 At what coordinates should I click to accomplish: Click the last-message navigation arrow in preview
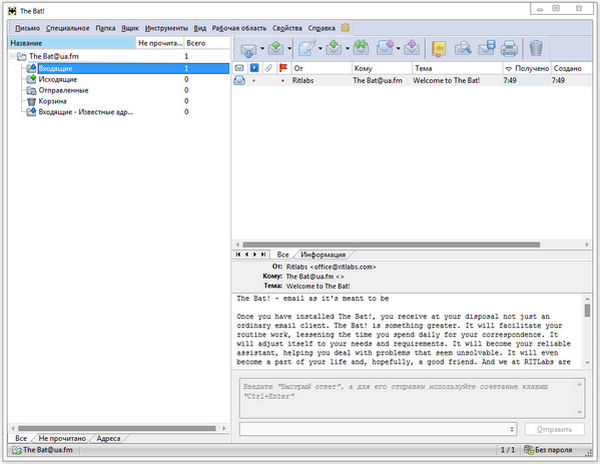(263, 254)
